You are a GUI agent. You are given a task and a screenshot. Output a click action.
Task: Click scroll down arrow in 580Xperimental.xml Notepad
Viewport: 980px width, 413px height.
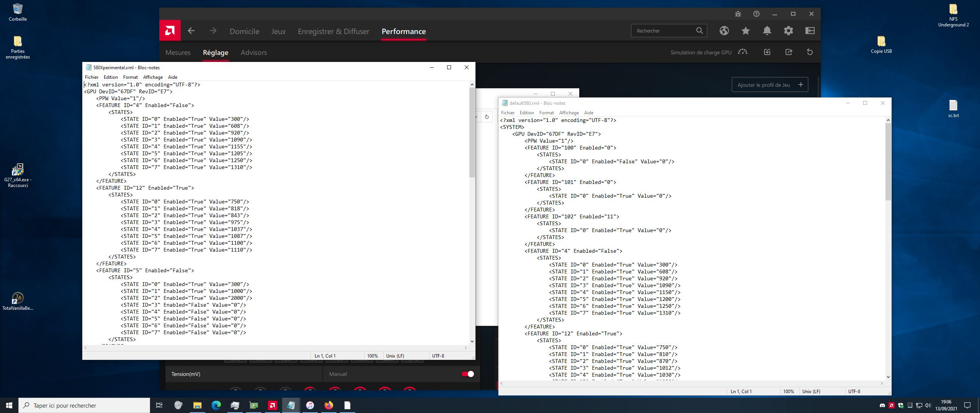(x=472, y=341)
